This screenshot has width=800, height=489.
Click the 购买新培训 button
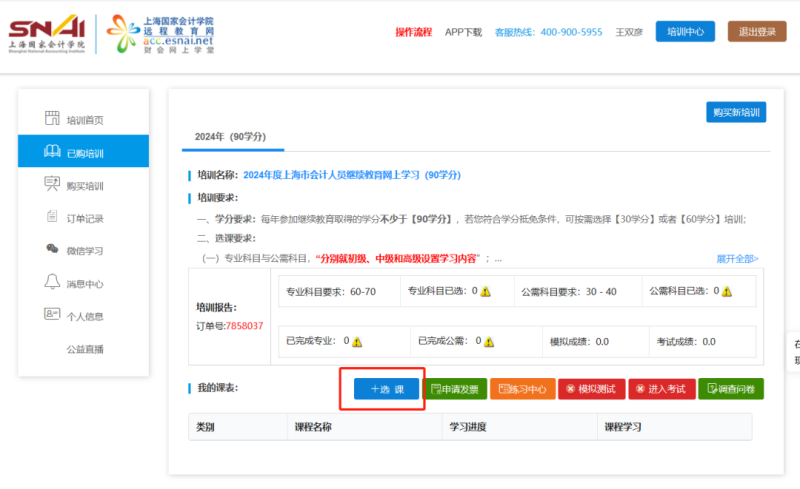[735, 111]
